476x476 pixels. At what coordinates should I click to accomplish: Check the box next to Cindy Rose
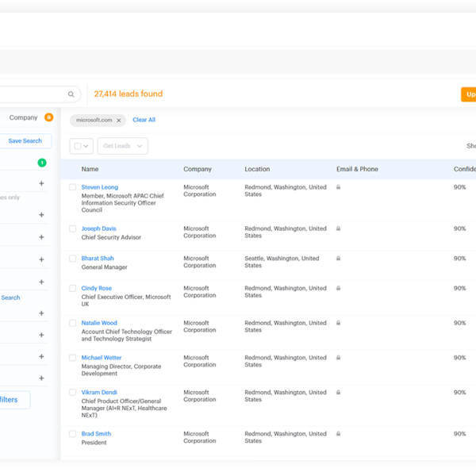tap(72, 288)
